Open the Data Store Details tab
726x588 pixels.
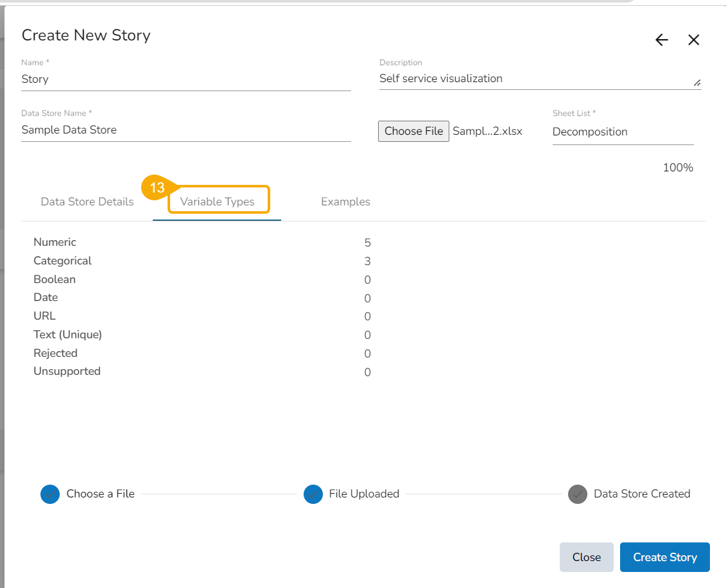[87, 202]
